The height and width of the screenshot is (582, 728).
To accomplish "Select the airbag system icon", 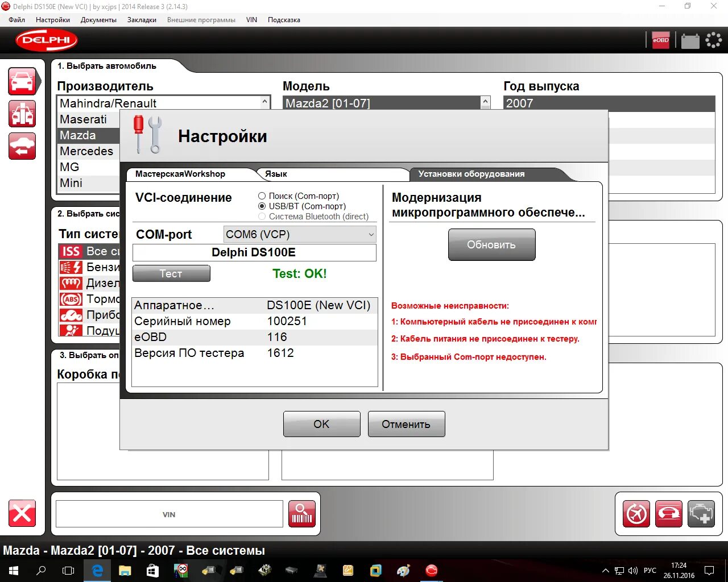I will pyautogui.click(x=71, y=330).
